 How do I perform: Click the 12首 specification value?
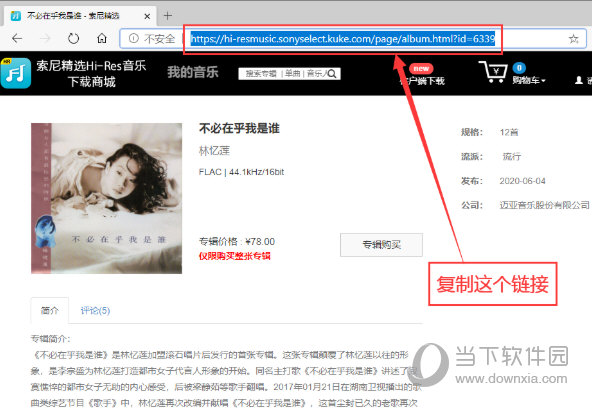click(509, 132)
